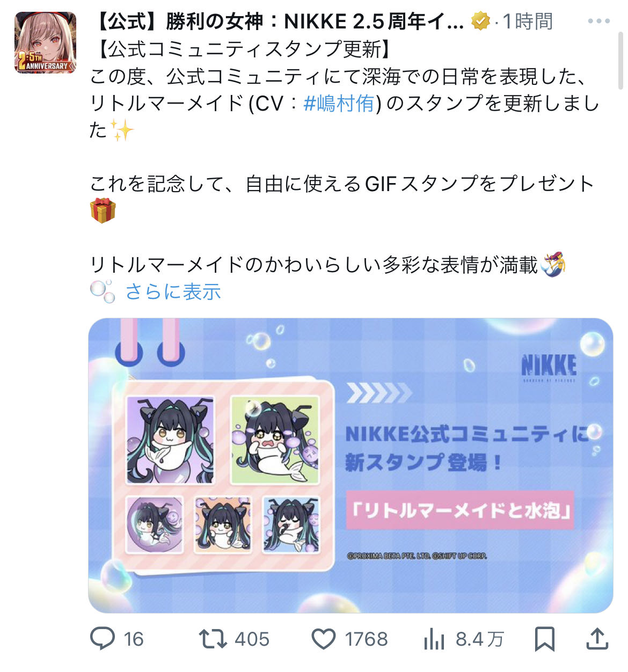Click the 405 retweet count

coord(252,639)
